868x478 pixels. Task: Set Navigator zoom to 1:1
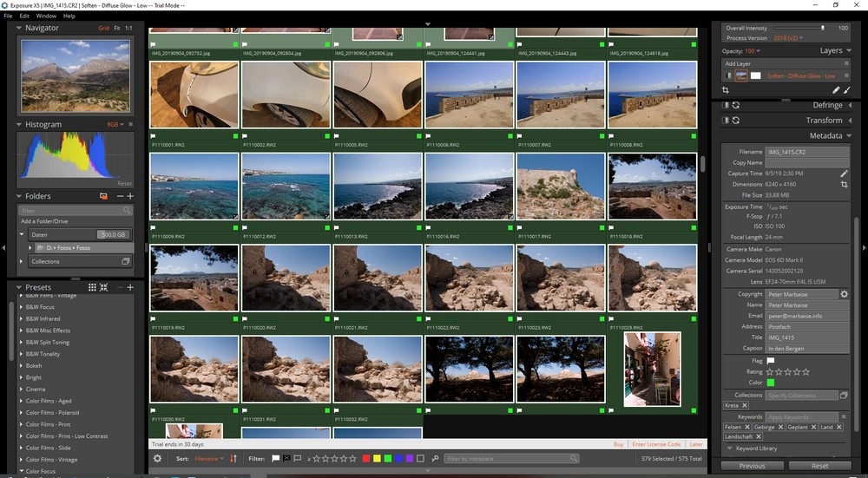pyautogui.click(x=128, y=28)
